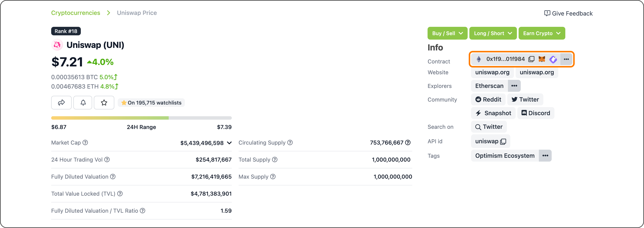Screen dimensions: 644x228
Task: Click Give Feedback
Action: pyautogui.click(x=568, y=13)
